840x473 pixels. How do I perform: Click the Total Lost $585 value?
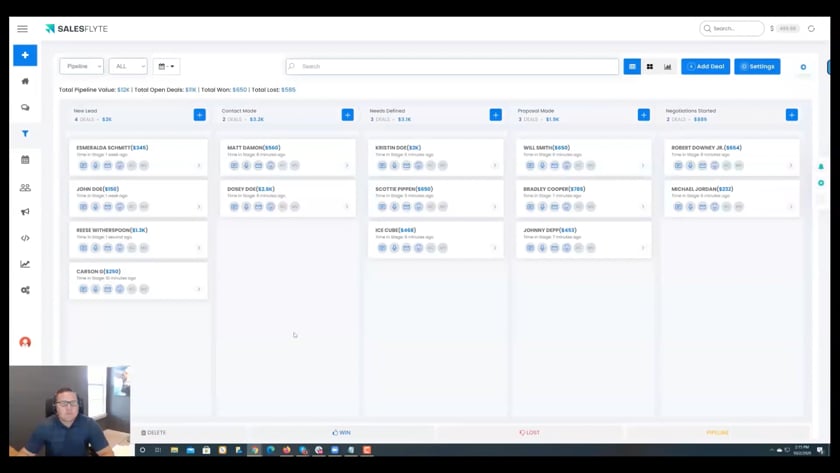coord(288,90)
